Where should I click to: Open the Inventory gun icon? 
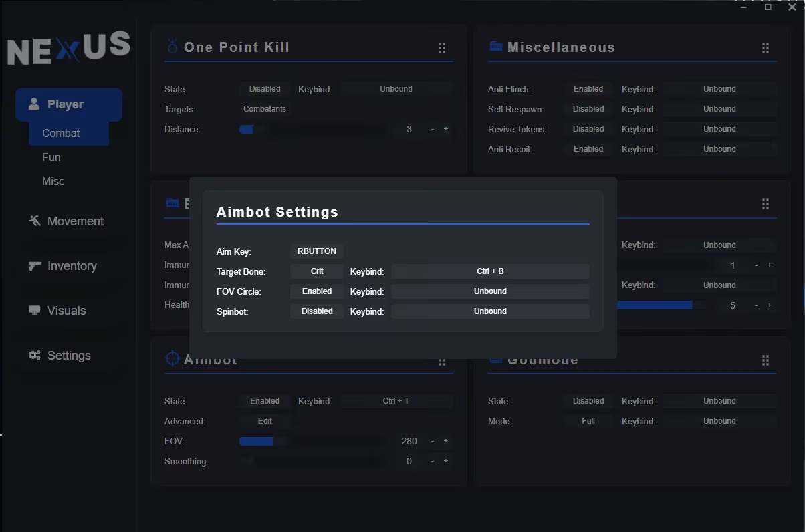(35, 265)
